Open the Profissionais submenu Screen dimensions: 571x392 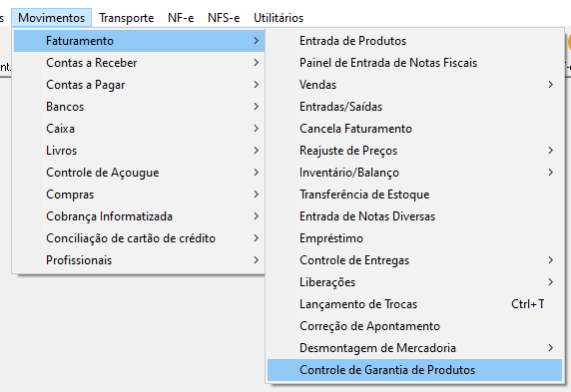click(x=139, y=260)
